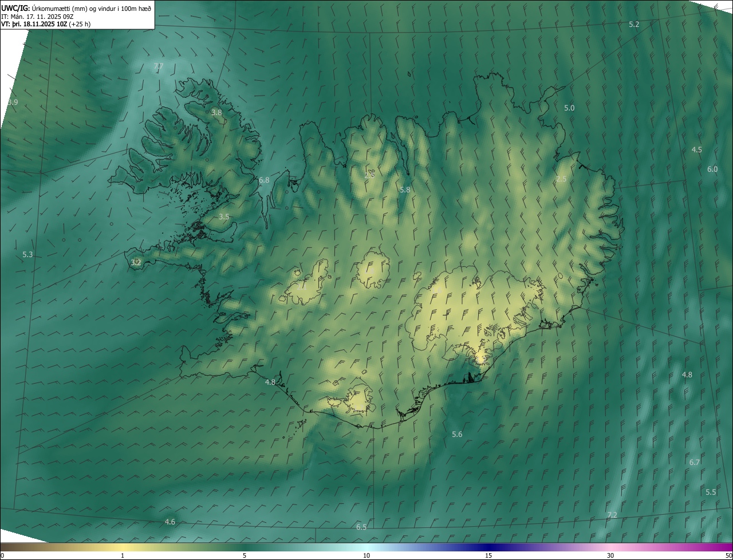Click the initial time 'IT: Mán. 17. 11. 2025 09Z'
The height and width of the screenshot is (560, 733).
pyautogui.click(x=37, y=16)
